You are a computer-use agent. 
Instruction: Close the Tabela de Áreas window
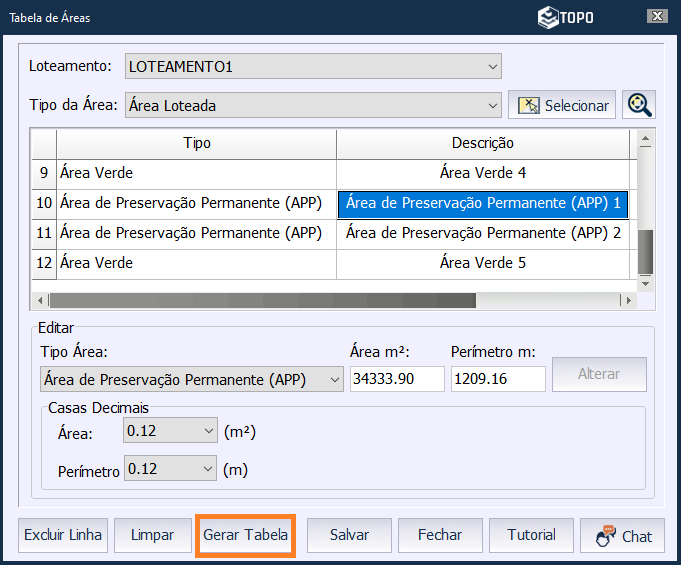pyautogui.click(x=656, y=16)
